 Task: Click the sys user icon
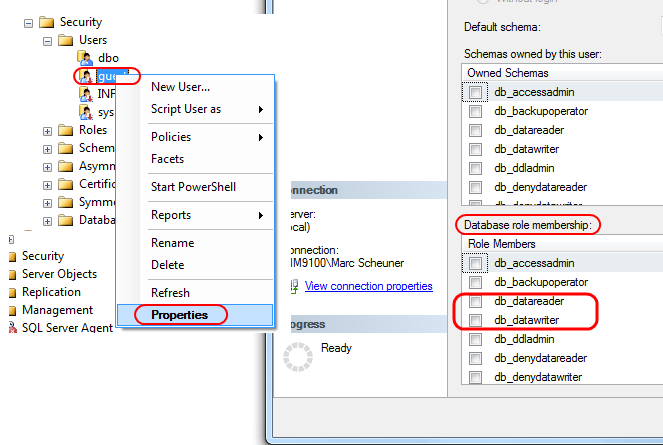[x=86, y=113]
